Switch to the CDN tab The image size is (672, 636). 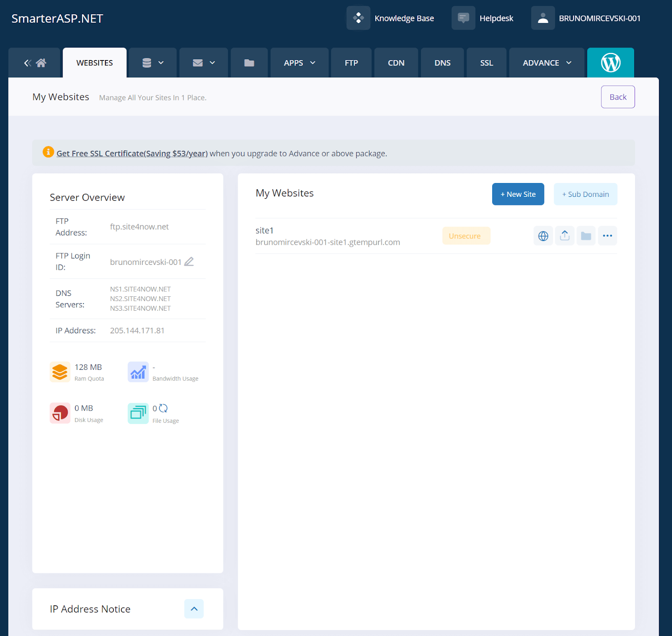[x=396, y=63]
